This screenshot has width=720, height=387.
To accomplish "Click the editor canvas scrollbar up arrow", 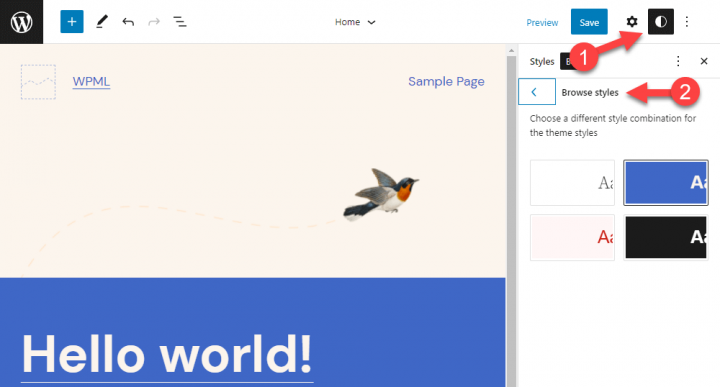I will [x=512, y=50].
